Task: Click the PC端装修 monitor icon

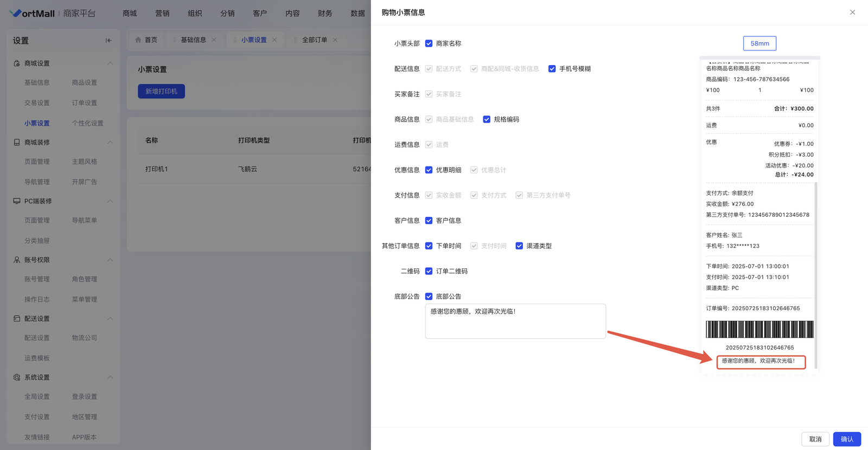Action: pos(17,201)
